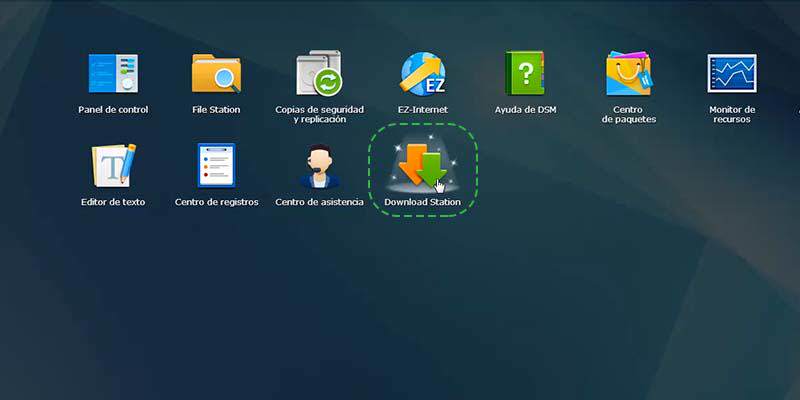Open Copias de seguridad y replicación icon
Screen dimensions: 800x400
(319, 73)
